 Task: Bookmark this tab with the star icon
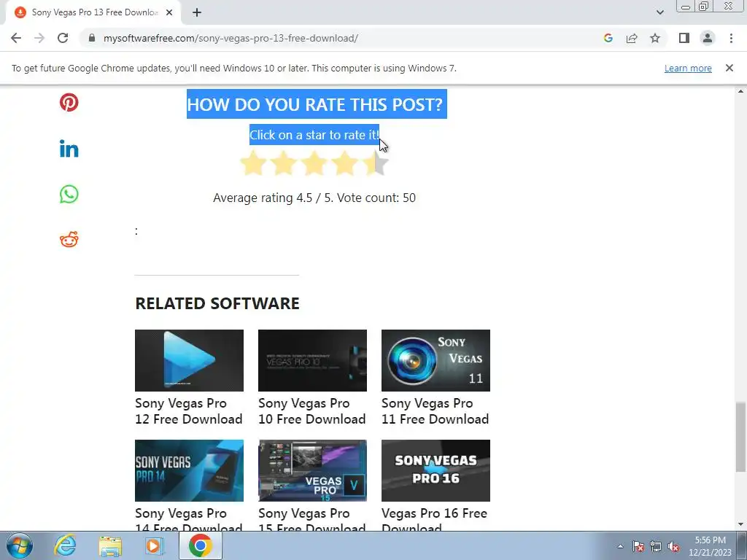click(655, 38)
